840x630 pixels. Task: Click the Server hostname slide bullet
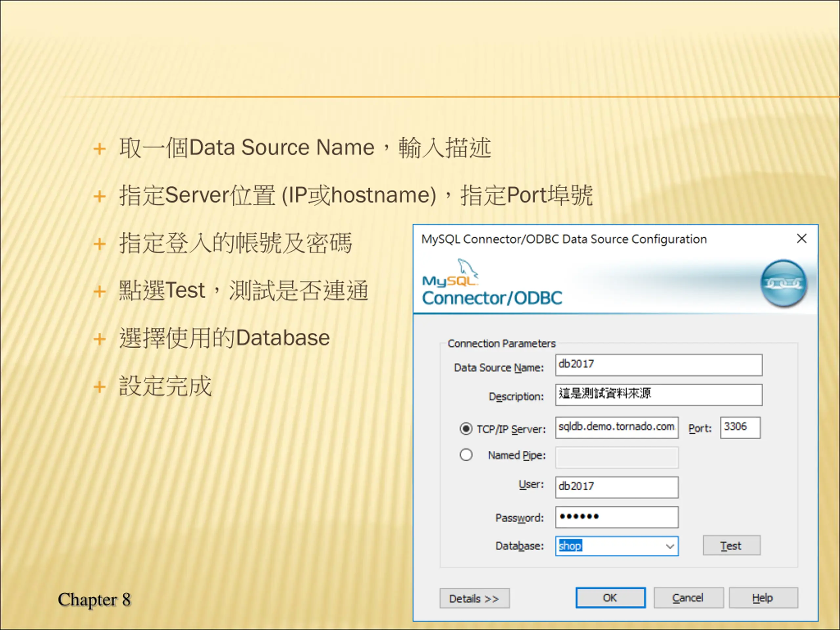356,195
